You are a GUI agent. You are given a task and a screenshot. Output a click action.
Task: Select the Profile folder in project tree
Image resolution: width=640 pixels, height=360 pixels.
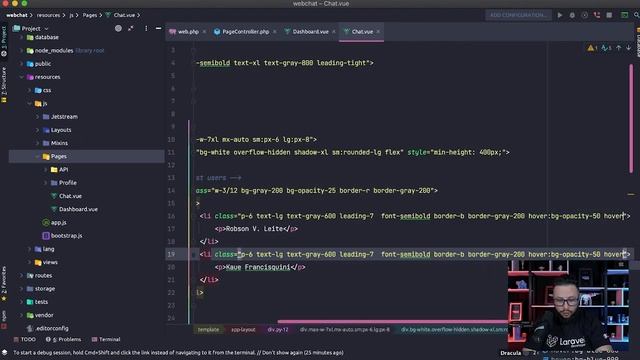[68, 183]
